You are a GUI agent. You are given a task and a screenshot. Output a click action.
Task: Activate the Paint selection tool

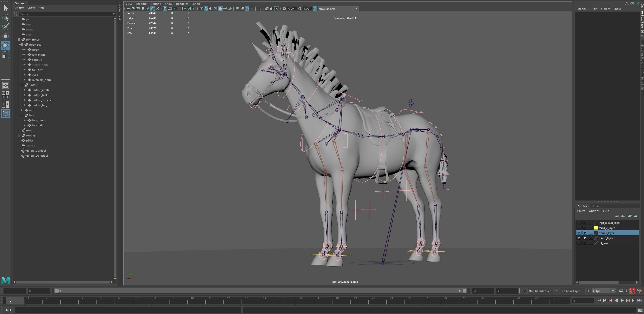tap(6, 27)
